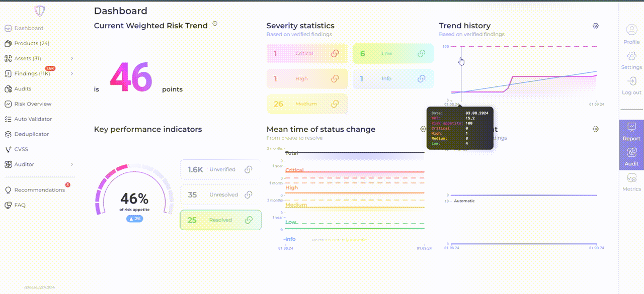Open the Report panel icon
644x294 pixels.
click(x=631, y=128)
